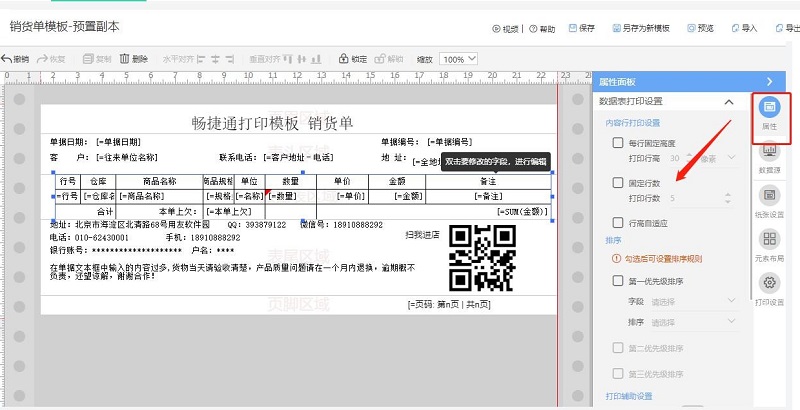This screenshot has height=410, width=800.
Task: Open the 字段 请选择 dropdown
Action: (x=693, y=301)
